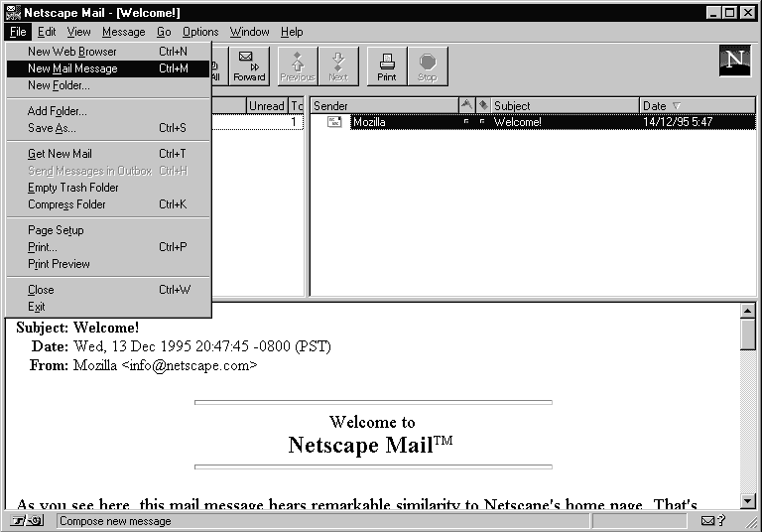The image size is (762, 532).
Task: Click the Netscape N logo
Action: click(735, 61)
